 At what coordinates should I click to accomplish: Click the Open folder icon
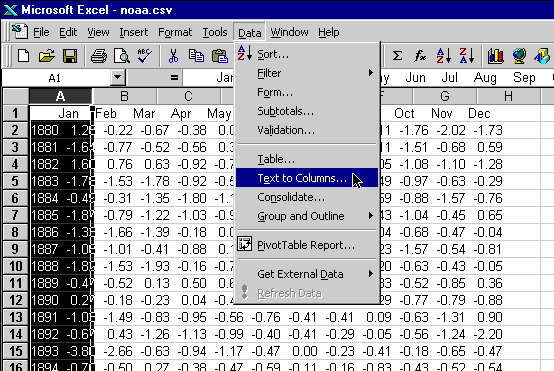point(46,56)
